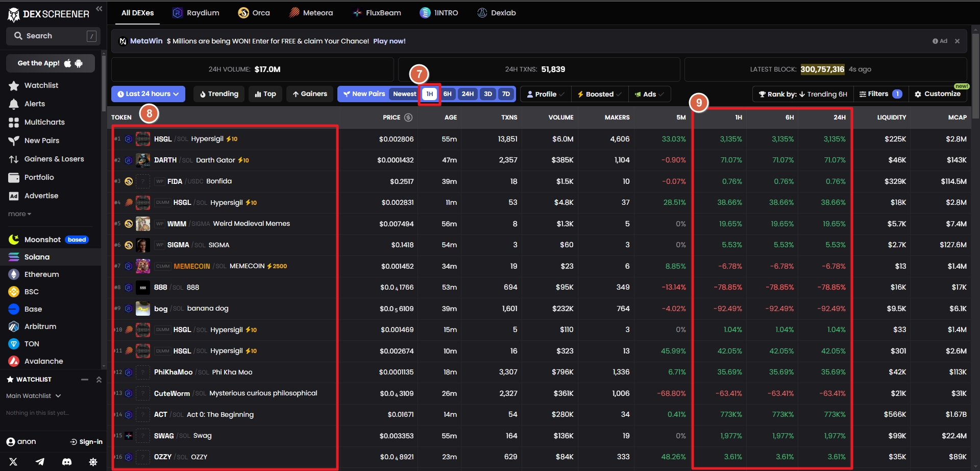
Task: Open X (Twitter) social icon
Action: (x=13, y=462)
